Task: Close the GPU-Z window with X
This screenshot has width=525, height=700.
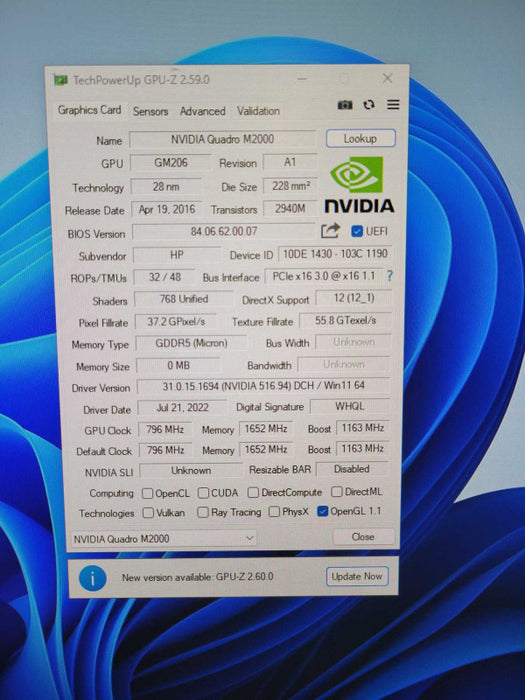Action: [x=388, y=79]
